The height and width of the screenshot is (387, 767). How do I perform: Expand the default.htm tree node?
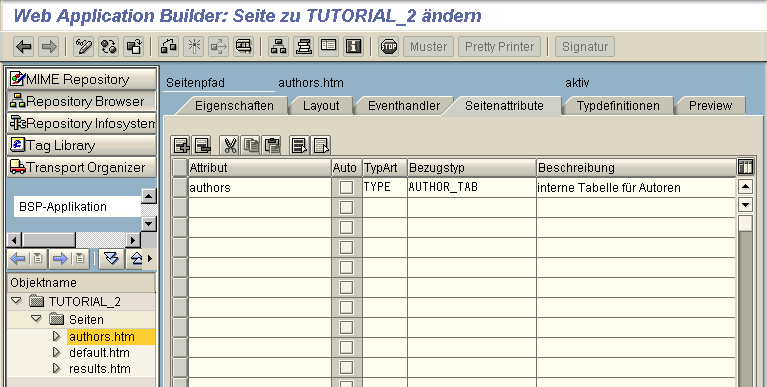pyautogui.click(x=57, y=352)
